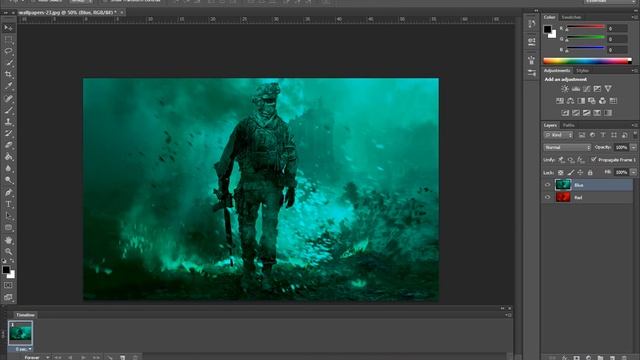This screenshot has width=640, height=360.
Task: Select the Adjustments tab
Action: click(557, 71)
